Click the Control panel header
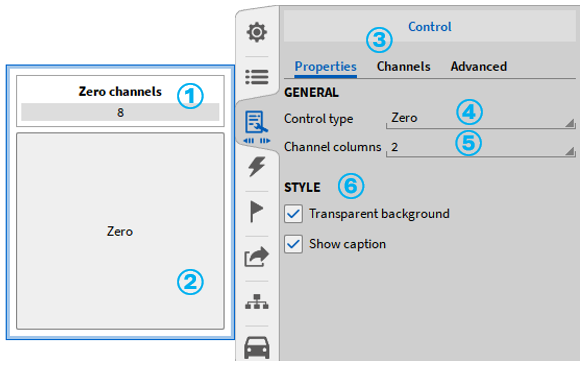This screenshot has height=365, width=587. click(430, 26)
